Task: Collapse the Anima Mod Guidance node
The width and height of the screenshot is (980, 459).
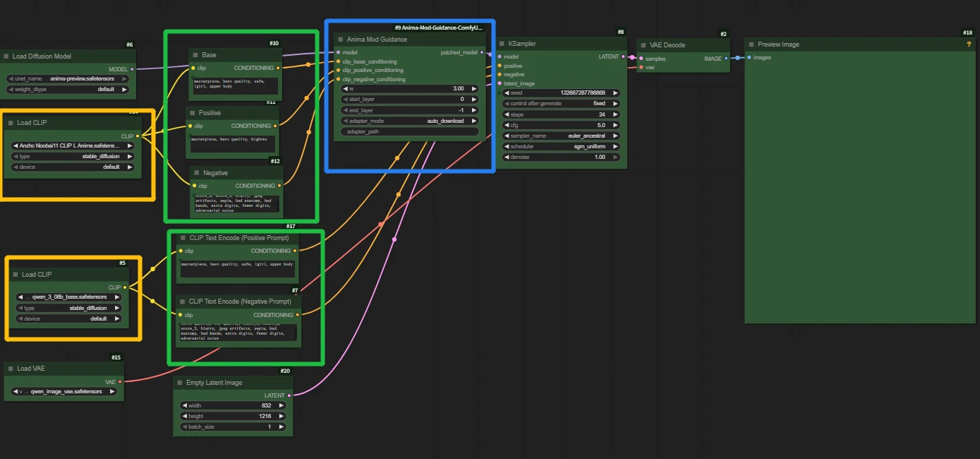Action: [340, 40]
